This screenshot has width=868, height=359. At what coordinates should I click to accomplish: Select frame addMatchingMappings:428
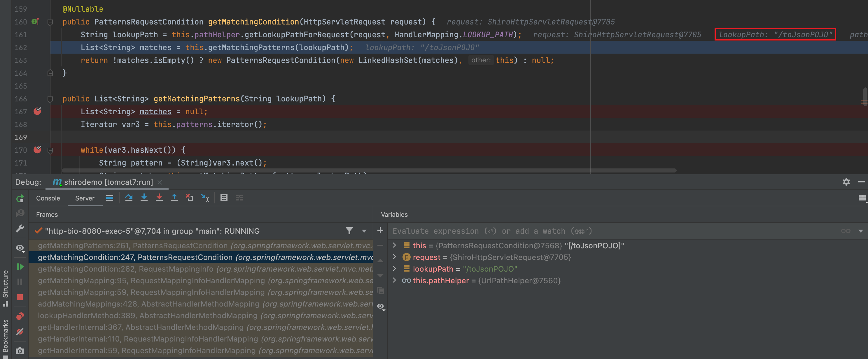[201, 304]
